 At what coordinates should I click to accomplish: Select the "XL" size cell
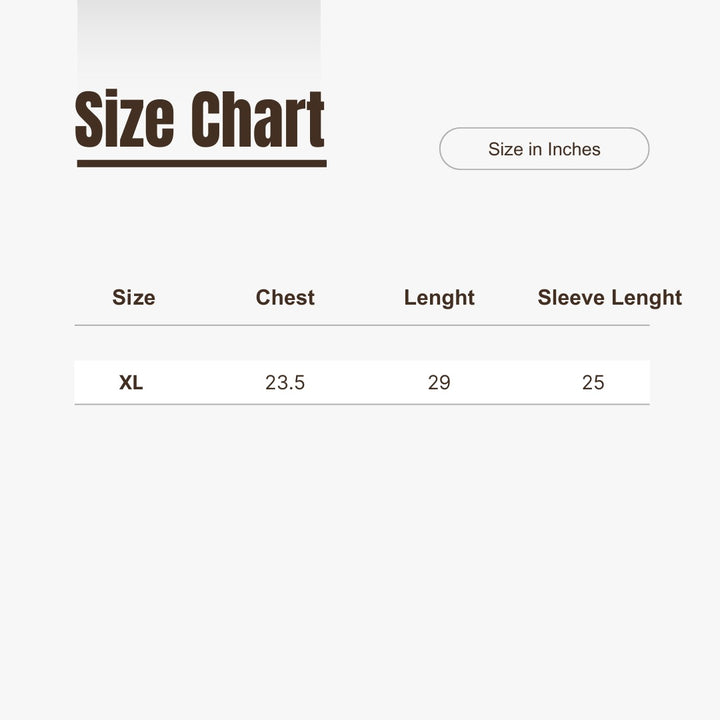coord(131,382)
